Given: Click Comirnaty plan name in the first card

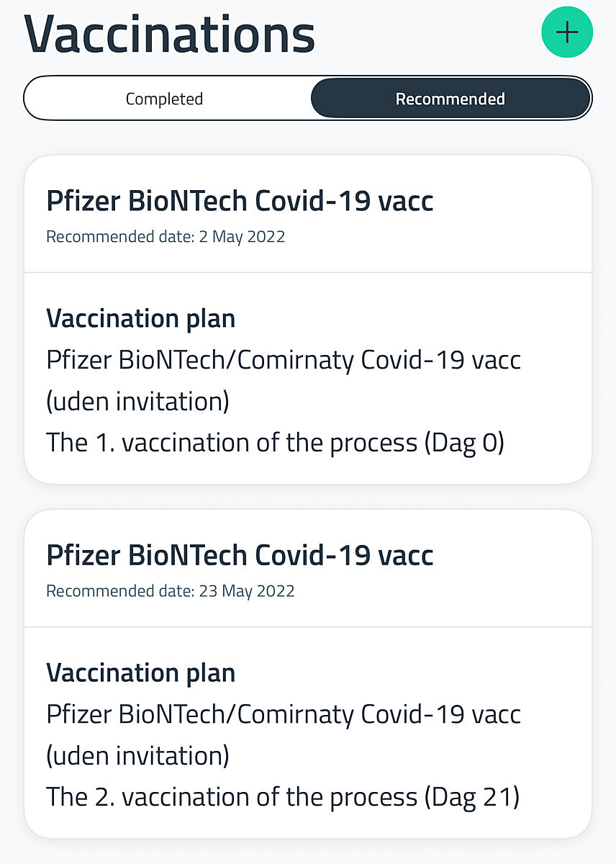Looking at the screenshot, I should 284,359.
